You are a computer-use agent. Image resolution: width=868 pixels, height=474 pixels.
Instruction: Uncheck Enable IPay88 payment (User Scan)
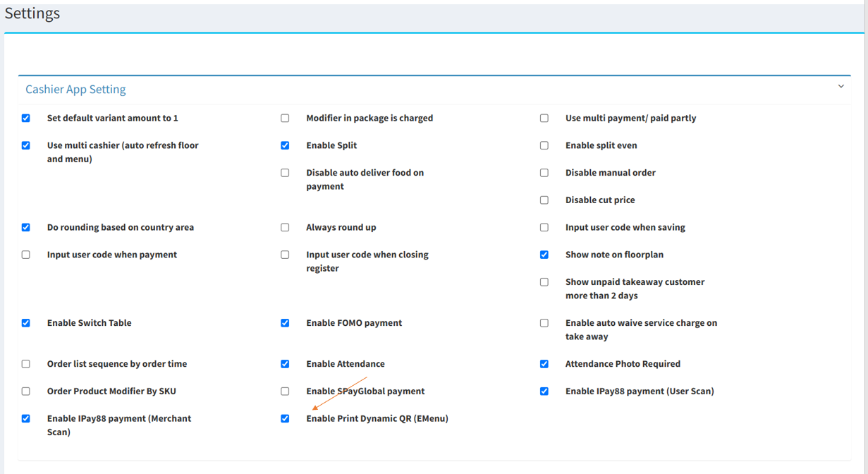point(544,391)
